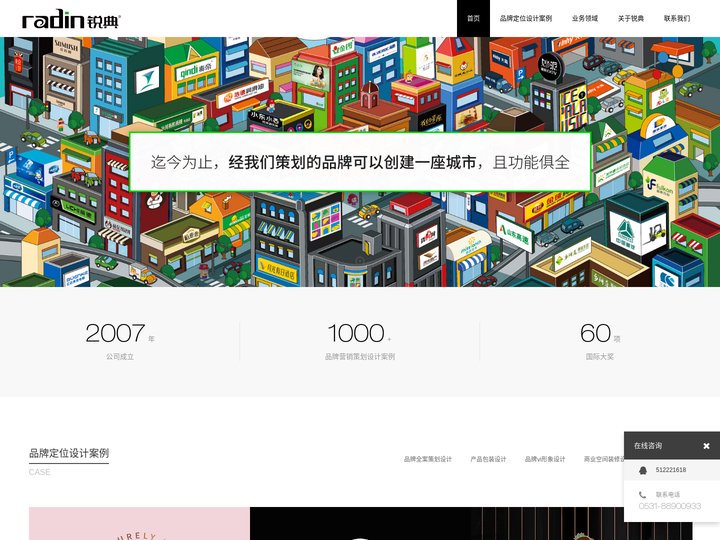
Task: Click the 60 国际大奖 statistic
Action: 600,340
